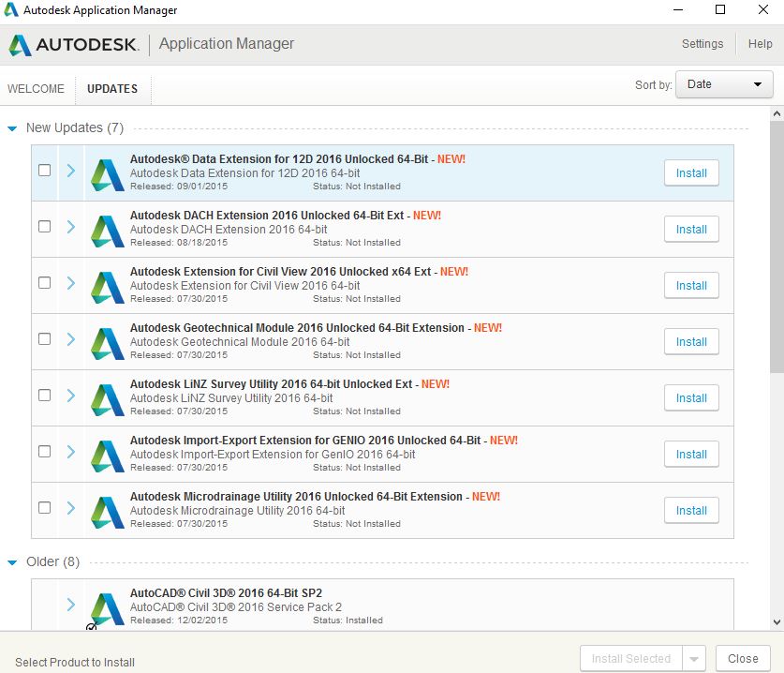Click the Autodesk DACH Extension product icon
Screen dimensions: 784x673
[x=105, y=229]
